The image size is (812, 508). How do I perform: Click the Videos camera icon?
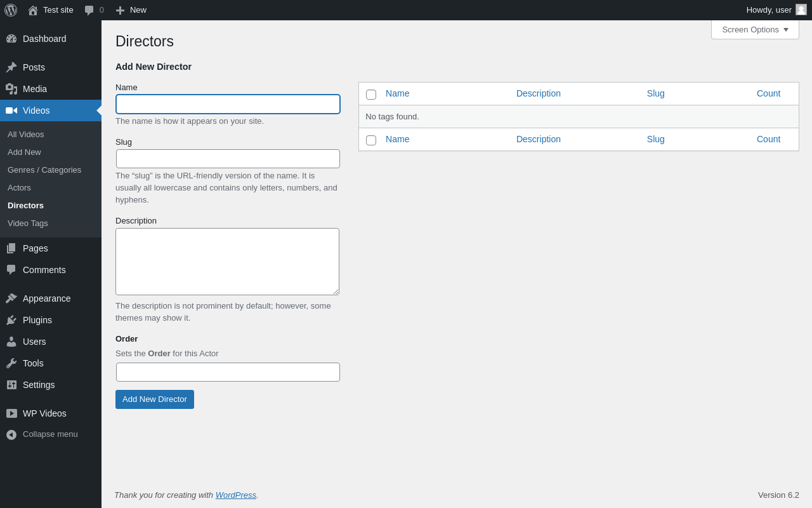pos(11,110)
